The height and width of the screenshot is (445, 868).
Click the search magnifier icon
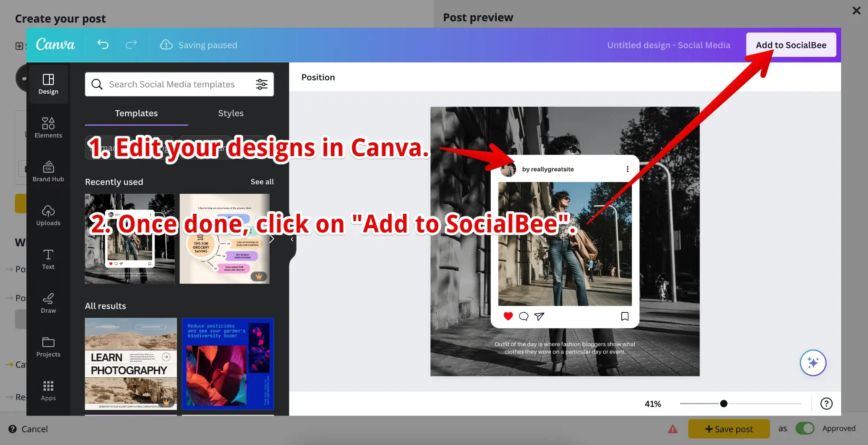click(97, 84)
